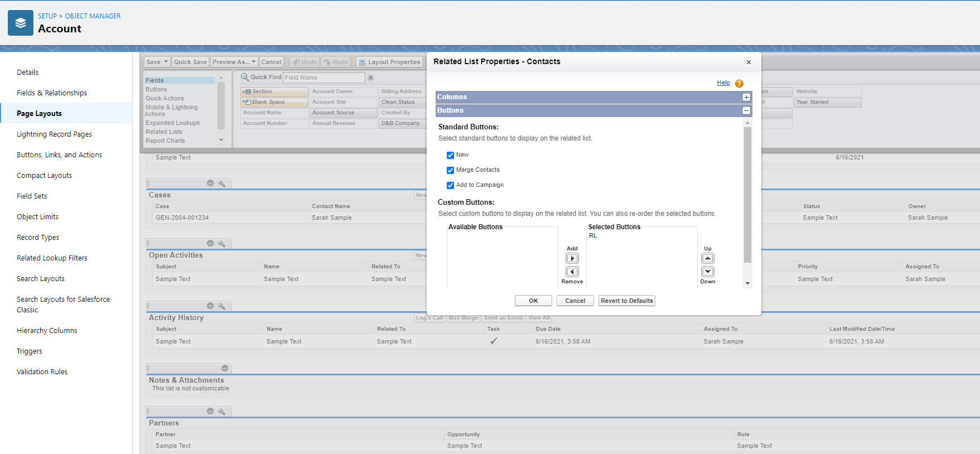Screen dimensions: 980x454
Task: Click Cancel in the layout toolbar
Action: pyautogui.click(x=271, y=62)
